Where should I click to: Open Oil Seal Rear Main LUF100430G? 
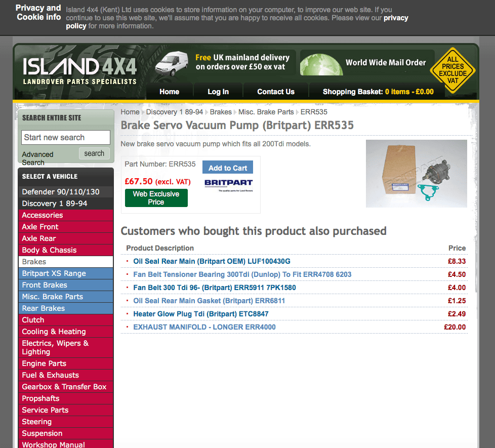pyautogui.click(x=212, y=261)
